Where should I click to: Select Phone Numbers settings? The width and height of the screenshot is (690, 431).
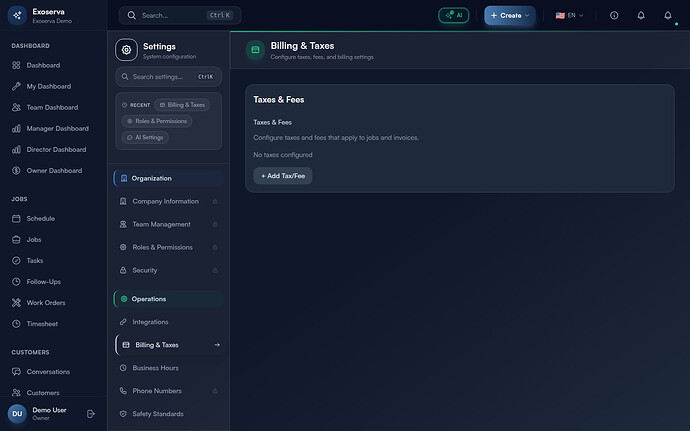click(169, 390)
